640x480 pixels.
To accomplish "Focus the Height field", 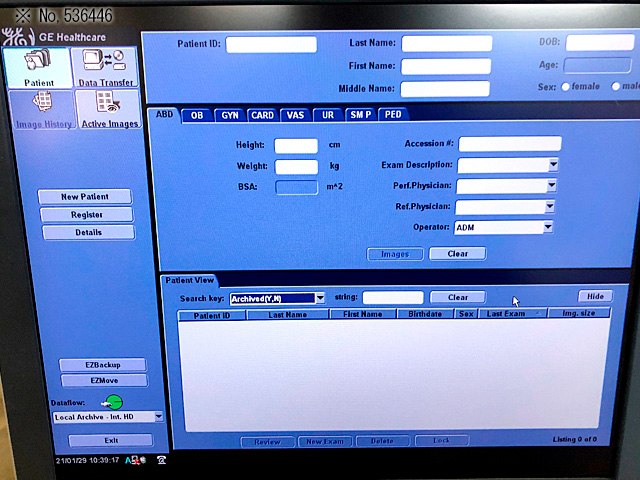I will tap(296, 146).
